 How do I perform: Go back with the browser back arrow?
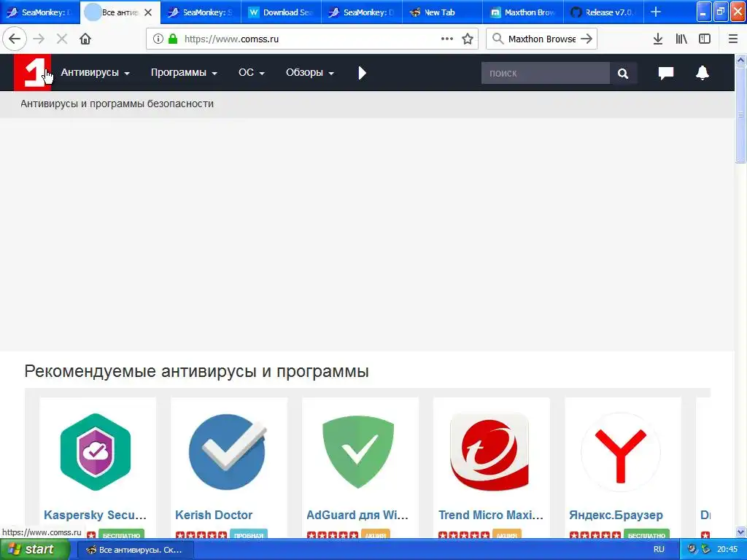click(15, 39)
